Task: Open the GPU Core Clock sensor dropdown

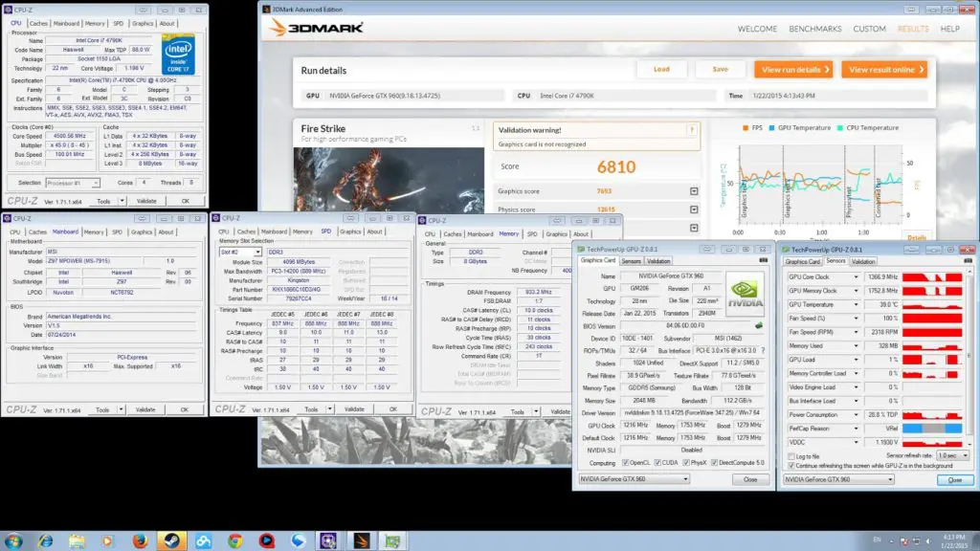Action: point(857,276)
